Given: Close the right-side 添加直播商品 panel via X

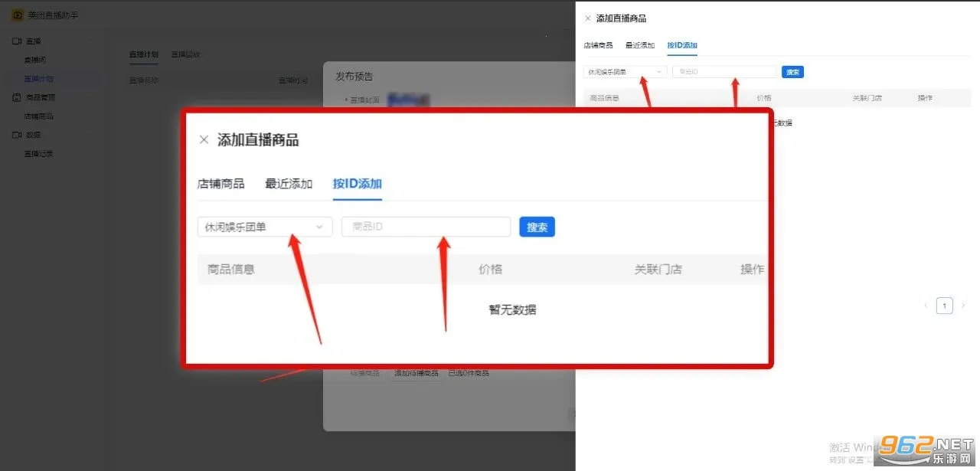Looking at the screenshot, I should pos(587,18).
